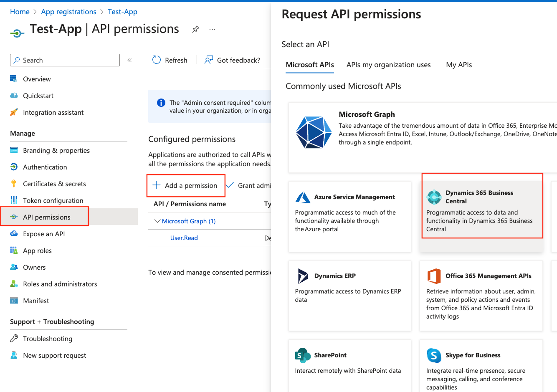557x392 pixels.
Task: Expand or collapse the Microsoft Graph (1) row chevron
Action: tap(157, 221)
